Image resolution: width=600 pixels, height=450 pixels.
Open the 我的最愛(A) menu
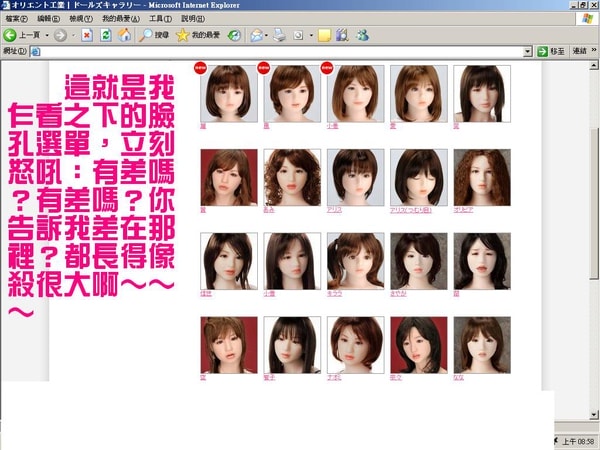pos(121,18)
